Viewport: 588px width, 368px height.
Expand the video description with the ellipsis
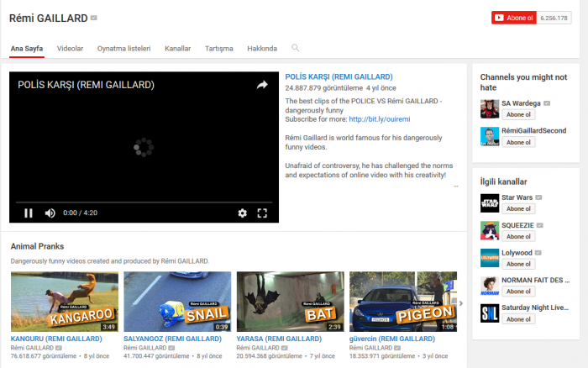pyautogui.click(x=456, y=186)
